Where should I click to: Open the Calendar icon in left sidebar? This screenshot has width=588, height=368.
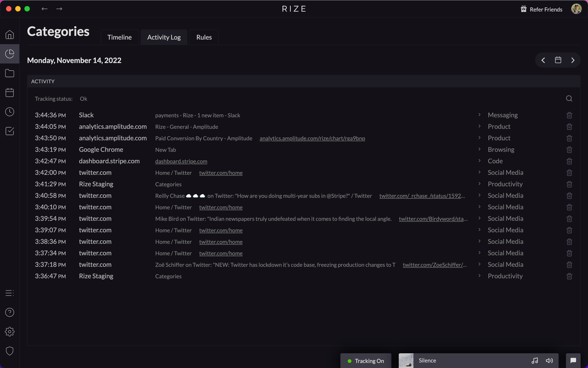(10, 92)
